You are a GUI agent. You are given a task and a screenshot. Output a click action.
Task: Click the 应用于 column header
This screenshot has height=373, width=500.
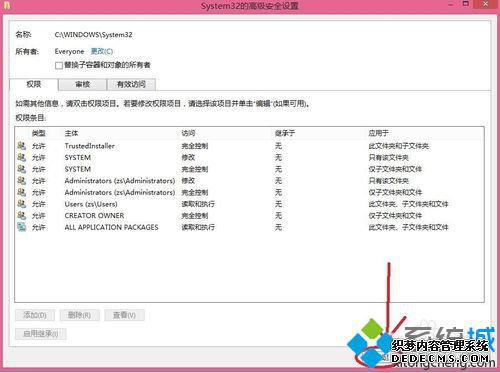tap(378, 133)
